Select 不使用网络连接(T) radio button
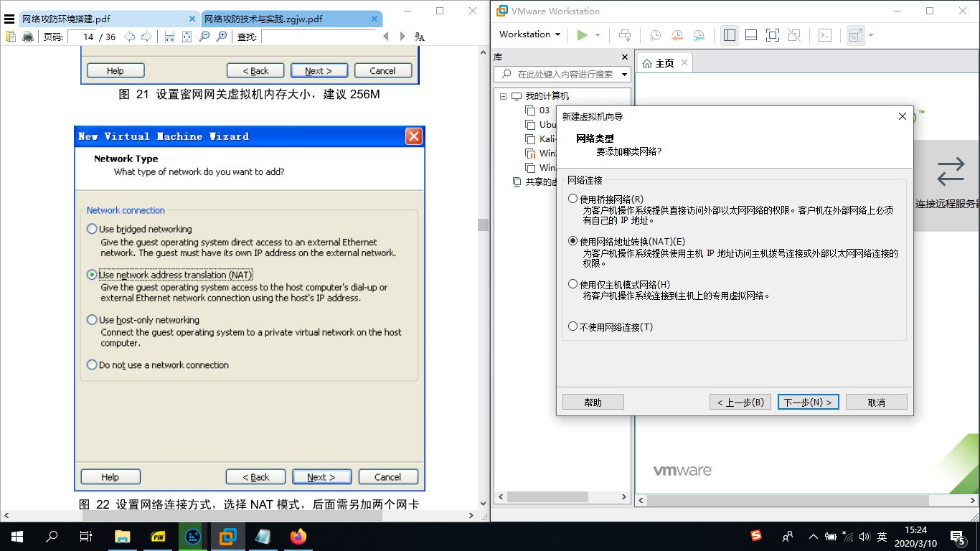The width and height of the screenshot is (980, 551). pyautogui.click(x=573, y=326)
